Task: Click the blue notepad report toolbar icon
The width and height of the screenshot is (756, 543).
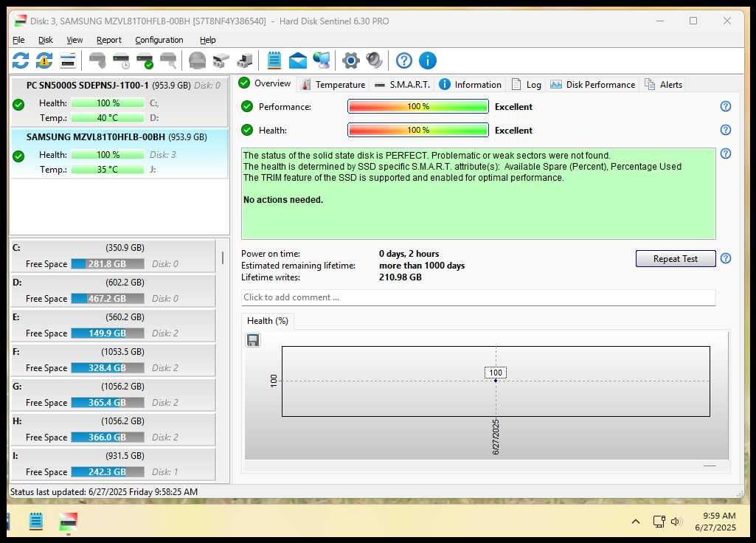Action: 274,60
